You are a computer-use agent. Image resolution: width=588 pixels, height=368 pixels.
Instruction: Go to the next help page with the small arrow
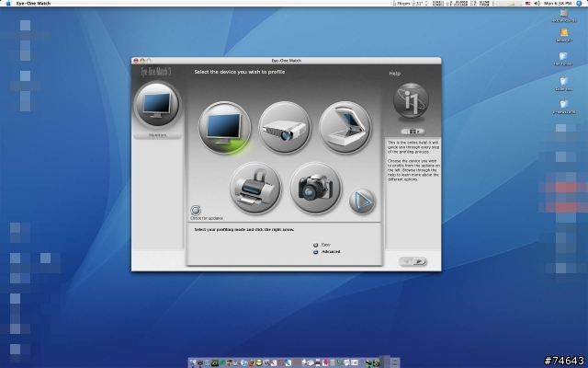[x=419, y=132]
